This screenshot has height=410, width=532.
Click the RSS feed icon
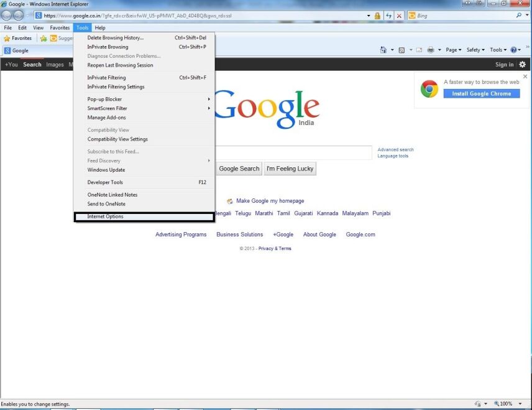(401, 49)
